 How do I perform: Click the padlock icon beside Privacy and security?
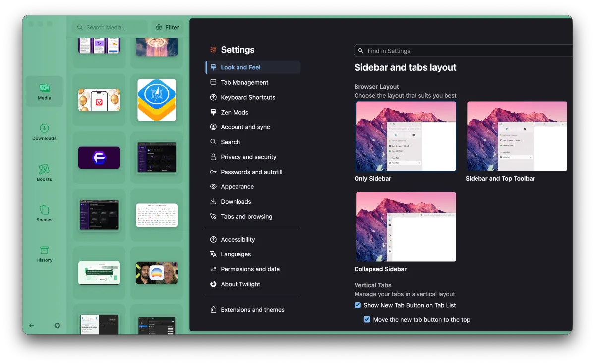pyautogui.click(x=213, y=157)
